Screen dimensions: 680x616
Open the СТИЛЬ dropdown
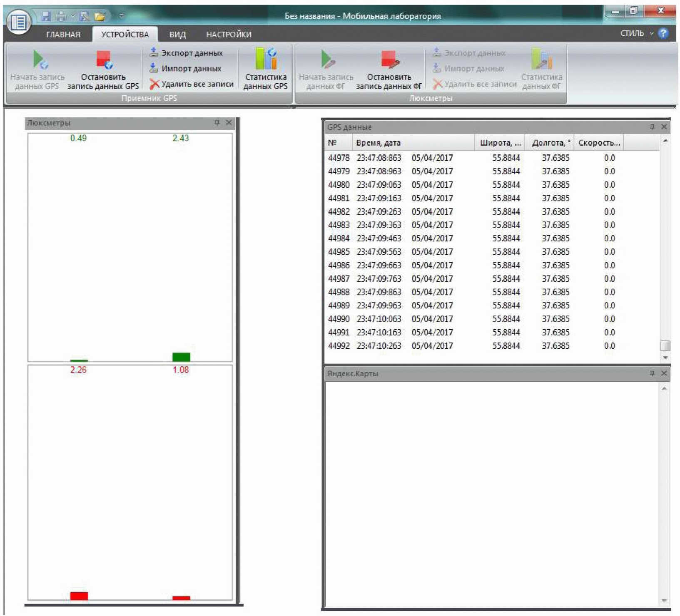point(637,33)
